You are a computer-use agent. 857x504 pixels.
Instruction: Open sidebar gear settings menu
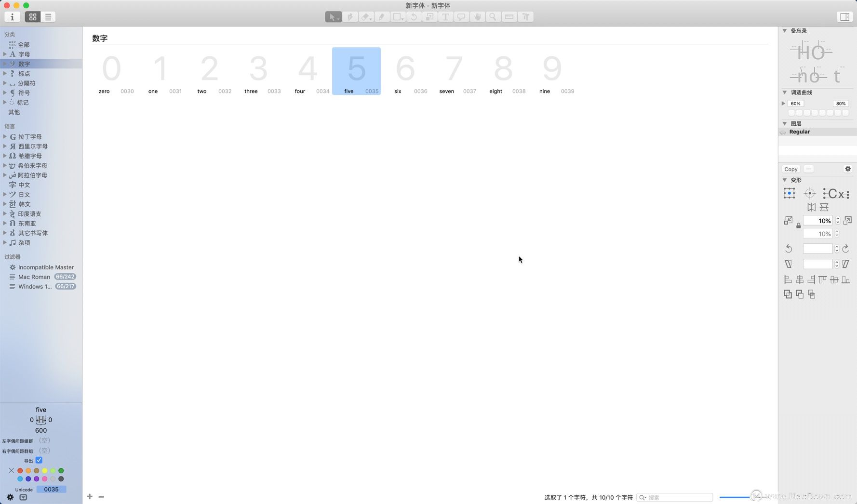[10, 497]
